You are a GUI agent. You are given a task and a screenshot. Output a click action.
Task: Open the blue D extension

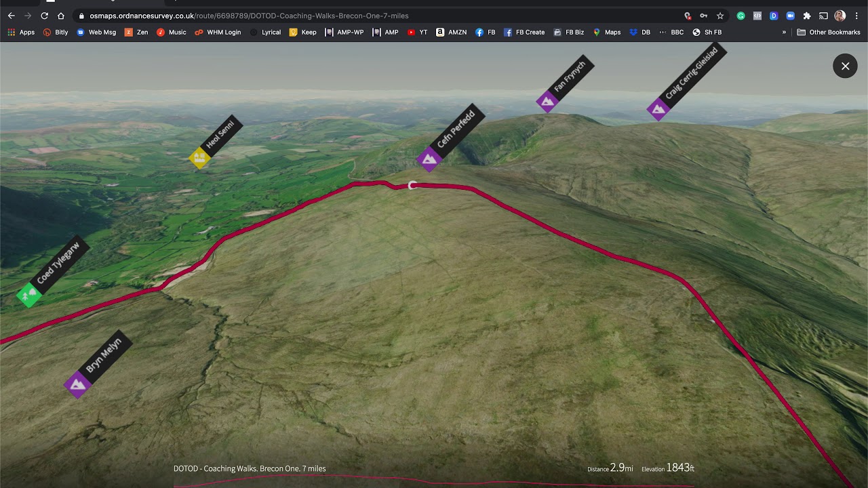(x=774, y=16)
